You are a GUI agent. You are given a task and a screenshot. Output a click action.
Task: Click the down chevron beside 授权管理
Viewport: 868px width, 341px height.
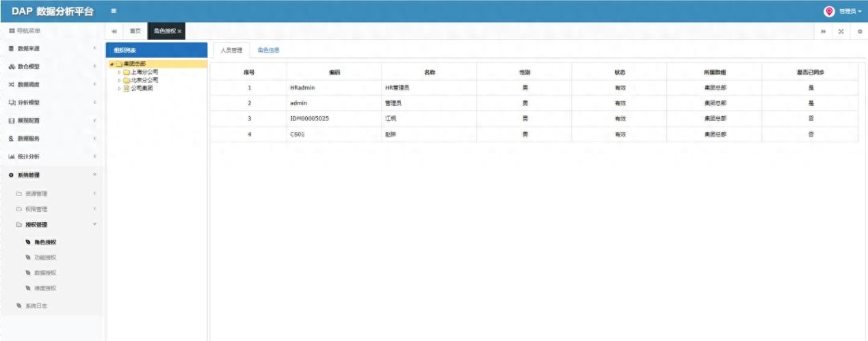coord(94,225)
